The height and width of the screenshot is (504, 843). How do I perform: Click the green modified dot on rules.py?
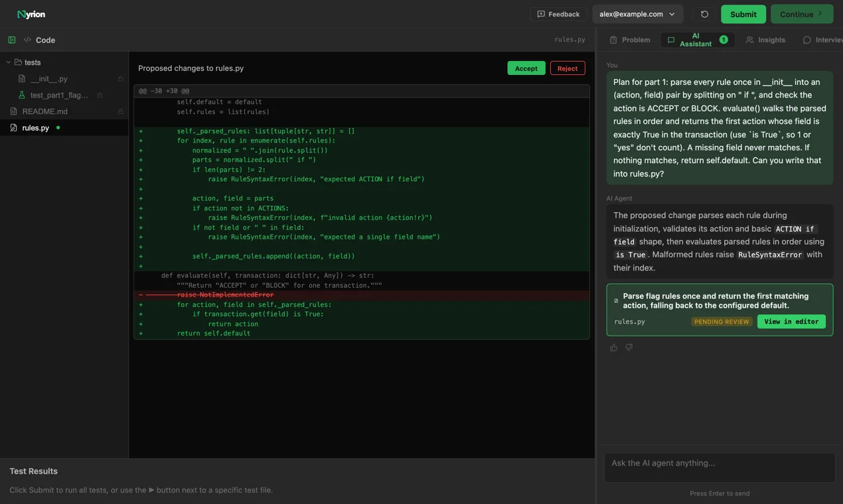tap(58, 127)
